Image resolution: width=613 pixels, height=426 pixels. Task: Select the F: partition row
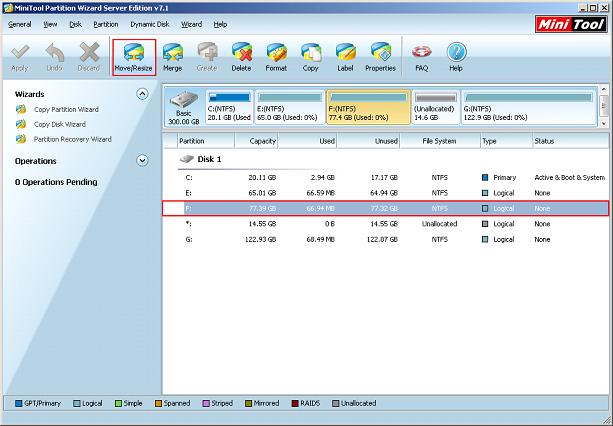pyautogui.click(x=386, y=208)
